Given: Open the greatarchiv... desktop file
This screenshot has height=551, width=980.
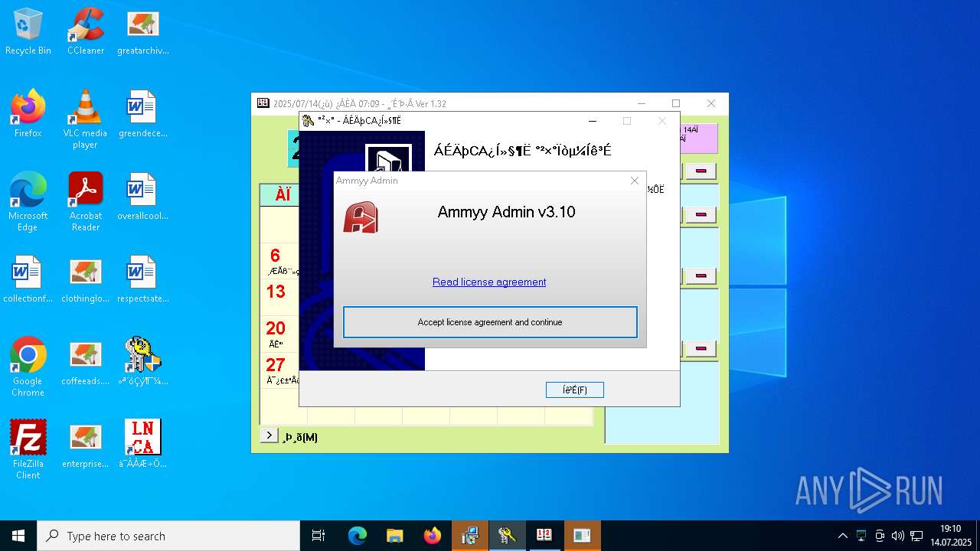Looking at the screenshot, I should pos(143,31).
